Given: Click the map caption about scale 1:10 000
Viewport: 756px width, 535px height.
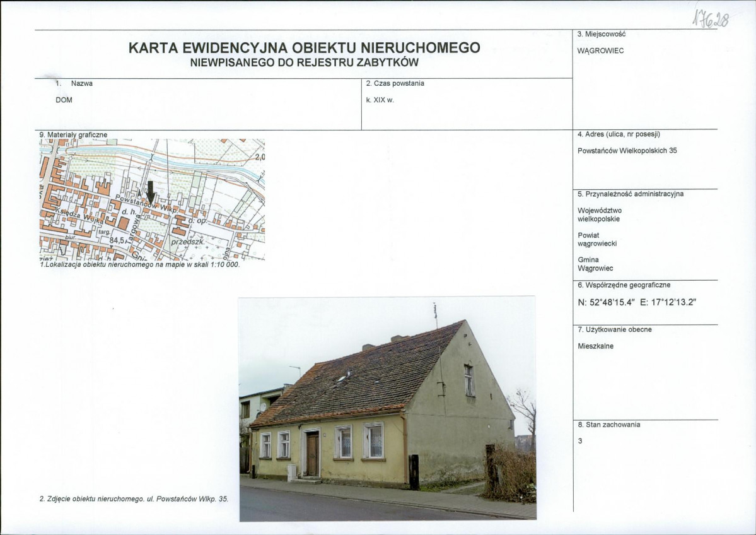Looking at the screenshot, I should 140,264.
